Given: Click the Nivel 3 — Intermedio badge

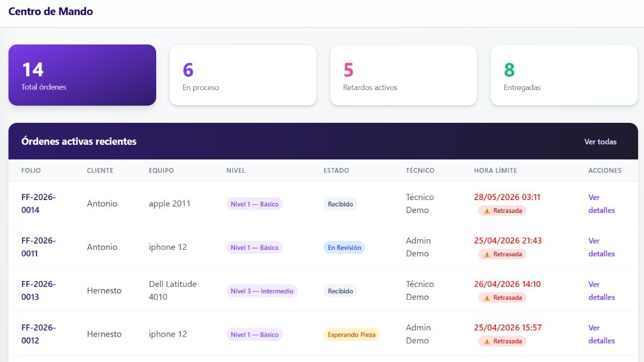Looking at the screenshot, I should pos(262,291).
